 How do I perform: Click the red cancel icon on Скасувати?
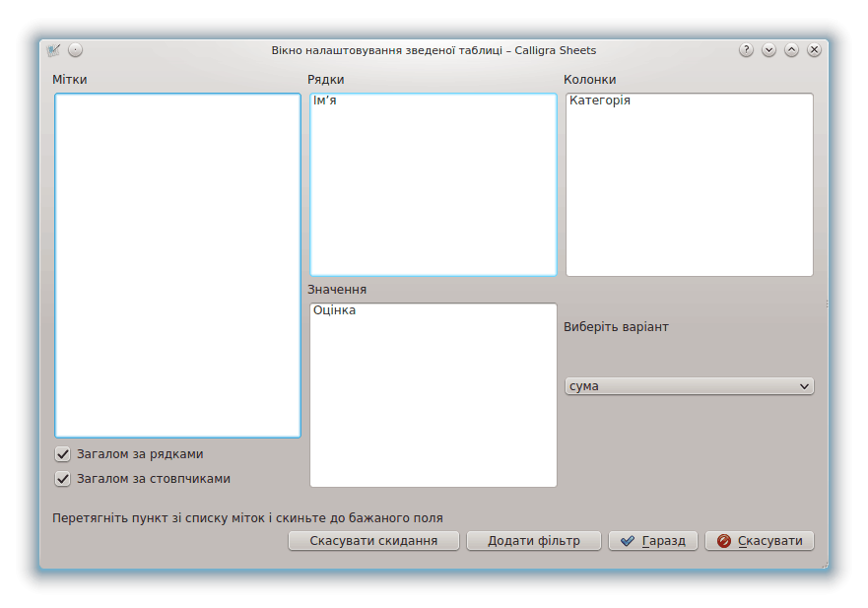pyautogui.click(x=724, y=541)
